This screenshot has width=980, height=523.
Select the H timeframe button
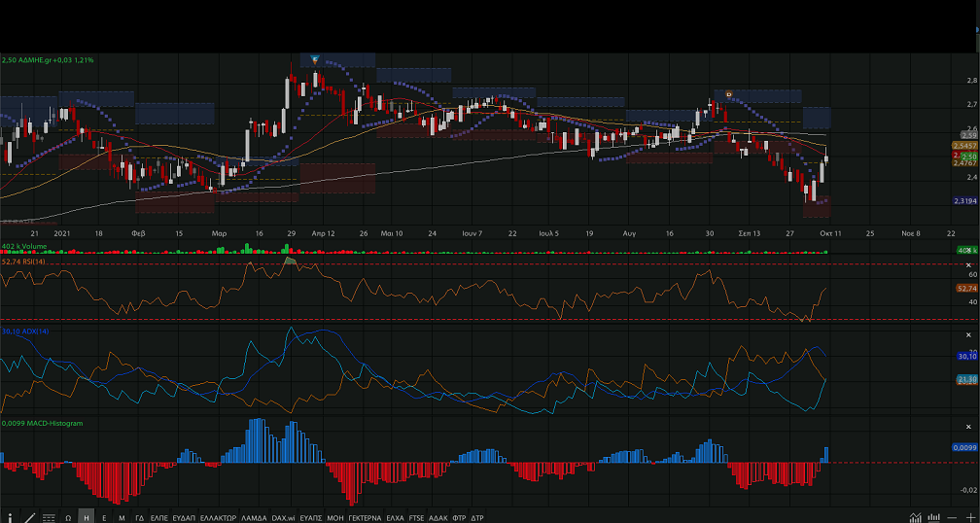point(86,517)
